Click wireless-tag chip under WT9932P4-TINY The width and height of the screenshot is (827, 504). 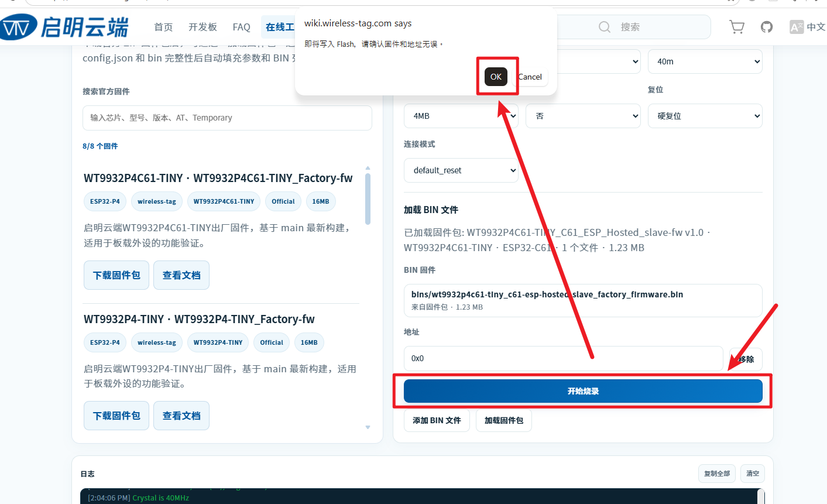click(x=157, y=342)
